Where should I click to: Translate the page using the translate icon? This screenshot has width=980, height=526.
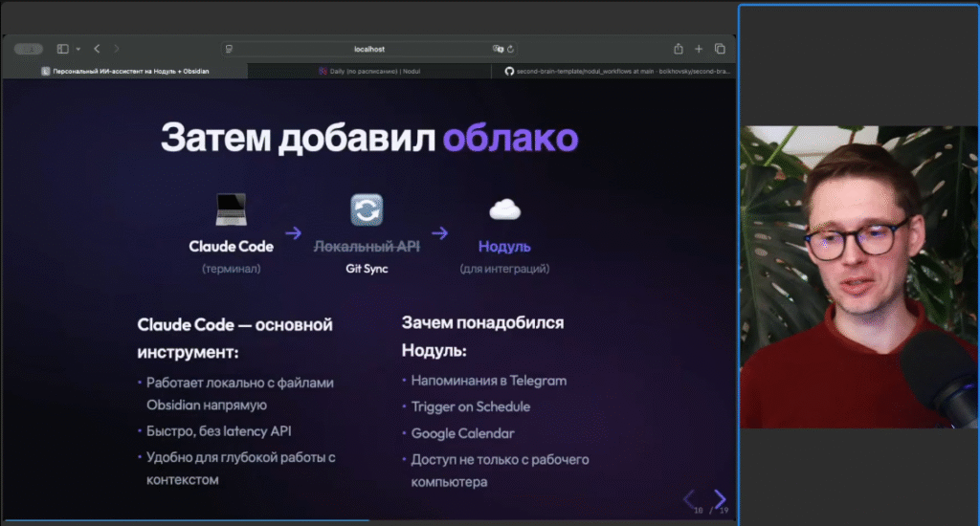[x=498, y=49]
